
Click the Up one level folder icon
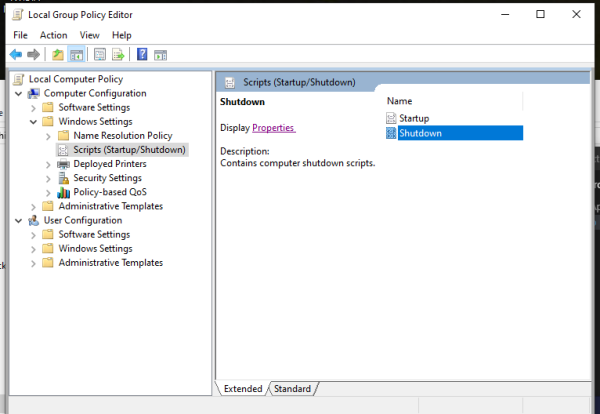tap(58, 54)
